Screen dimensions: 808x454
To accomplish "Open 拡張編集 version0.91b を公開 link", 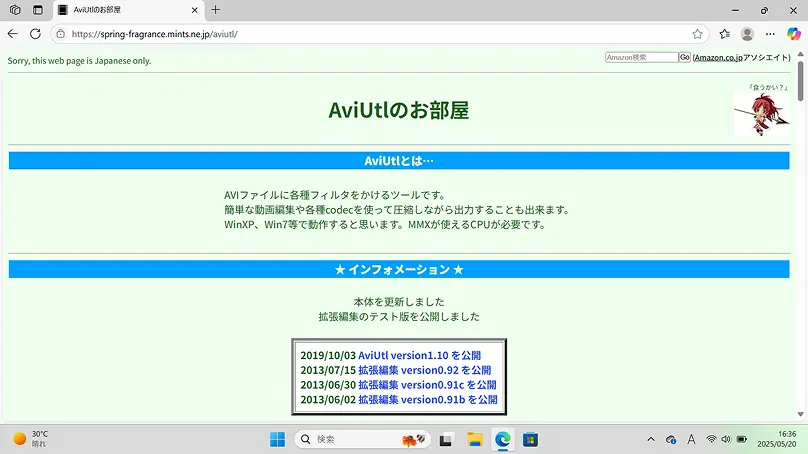I will click(x=428, y=399).
